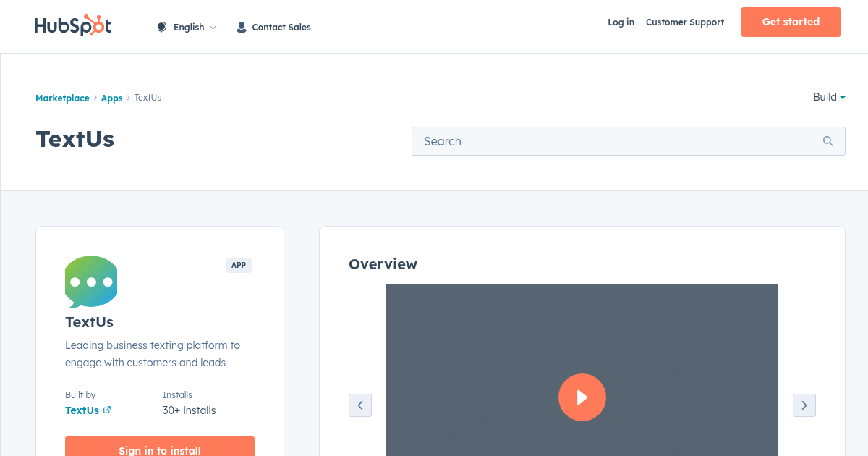Click the Contact Sales person icon
Viewport: 868px width, 456px height.
coord(241,27)
